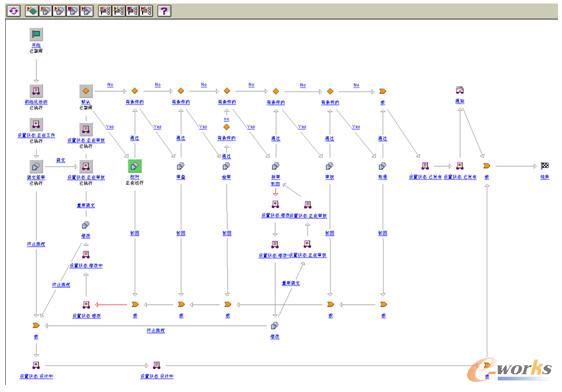562x392 pixels.
Task: Click the link label on the long bottom connector
Action: point(156,330)
